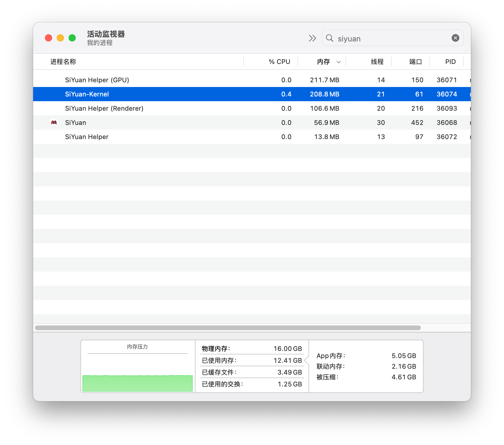Click port count 61 for SiYuan-Kernel

pos(419,94)
